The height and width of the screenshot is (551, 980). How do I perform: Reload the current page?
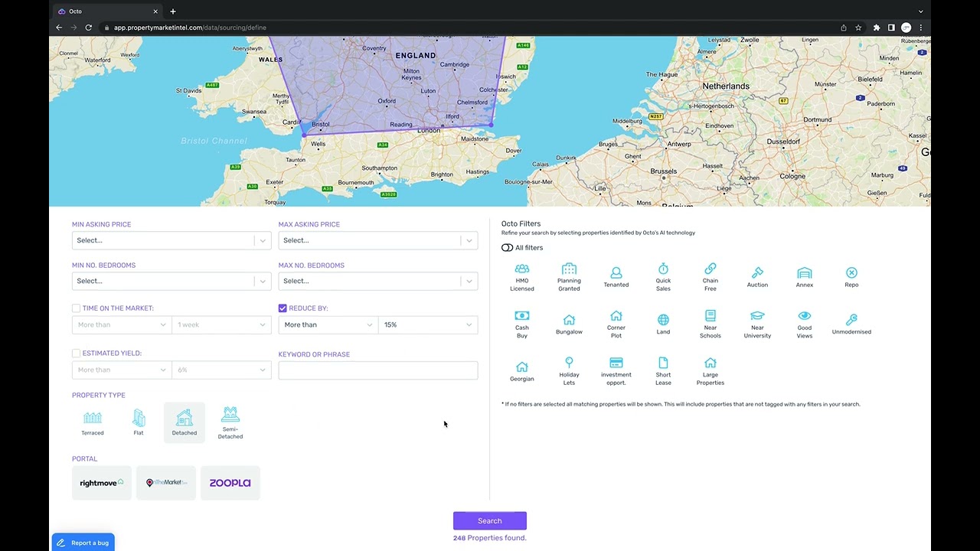[88, 28]
